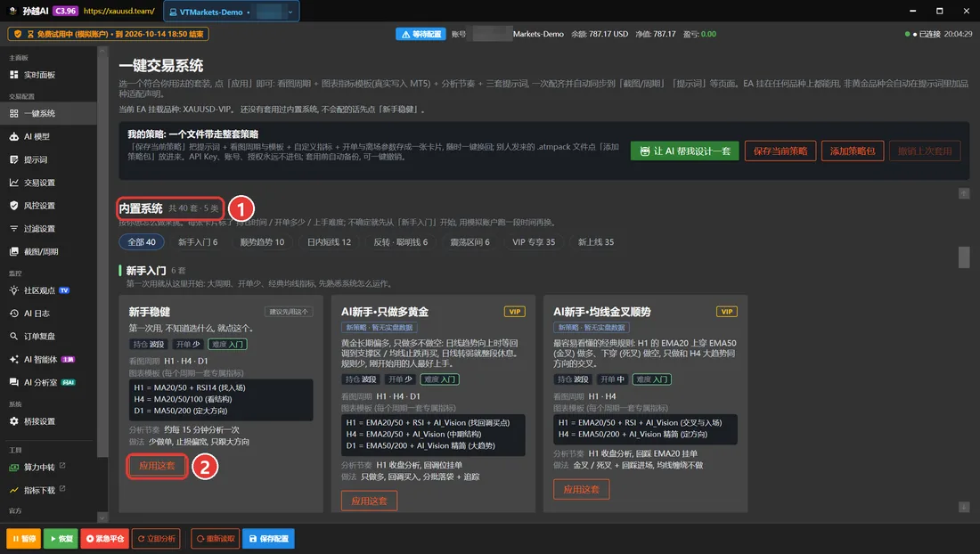Viewport: 980px width, 554px height.
Task: Select the 顺势趋势 10 filter tab
Action: point(262,242)
